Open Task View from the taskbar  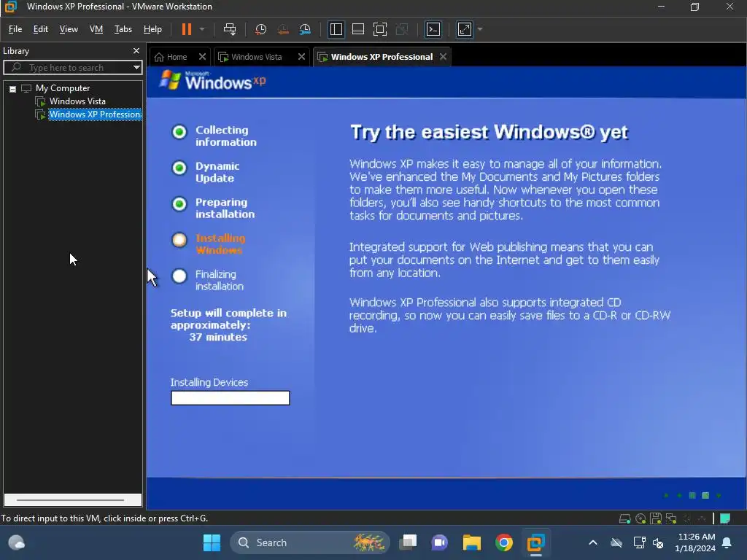[408, 542]
